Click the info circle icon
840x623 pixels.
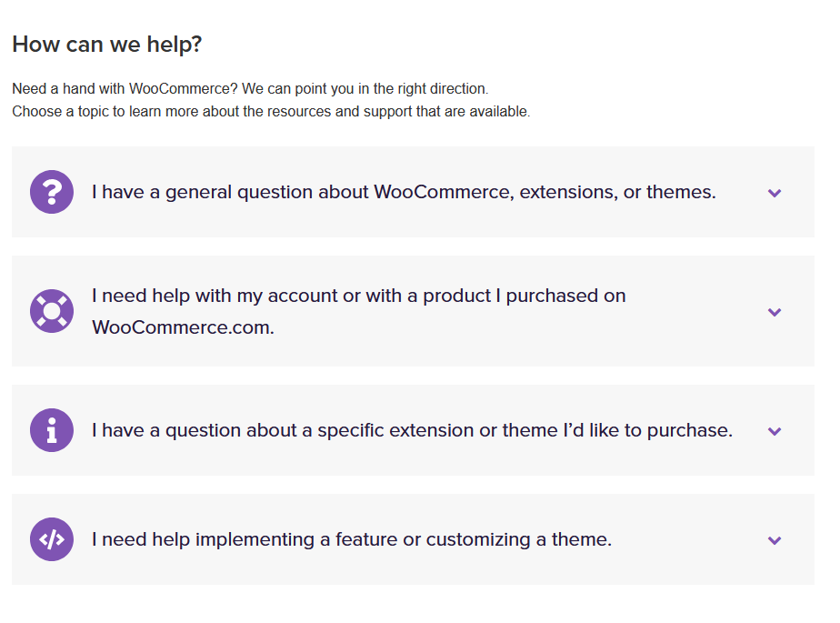click(52, 430)
